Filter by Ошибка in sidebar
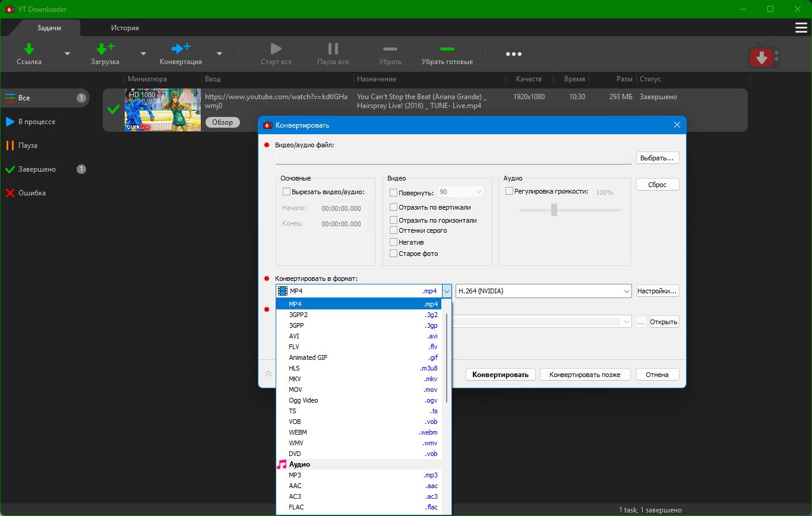812x516 pixels. [32, 193]
